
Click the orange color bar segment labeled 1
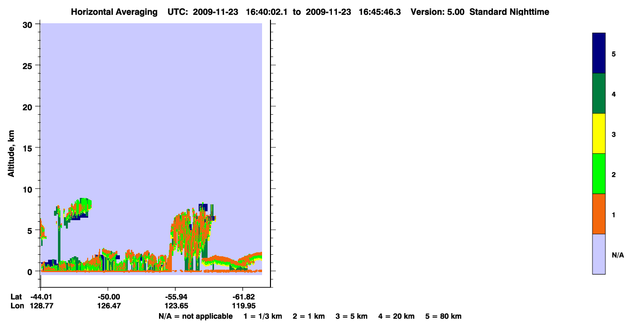coord(599,214)
